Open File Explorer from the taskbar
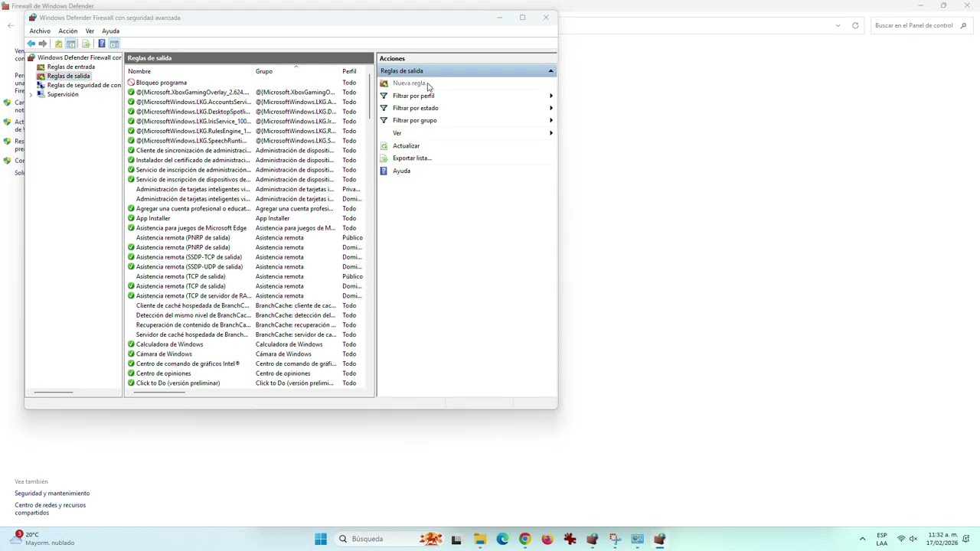Screen dimensions: 980x551 [479, 539]
